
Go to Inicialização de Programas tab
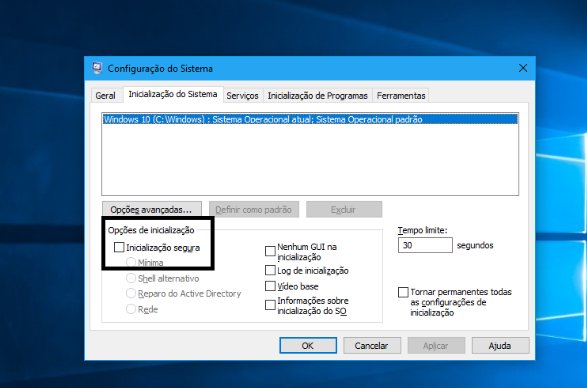[x=317, y=96]
